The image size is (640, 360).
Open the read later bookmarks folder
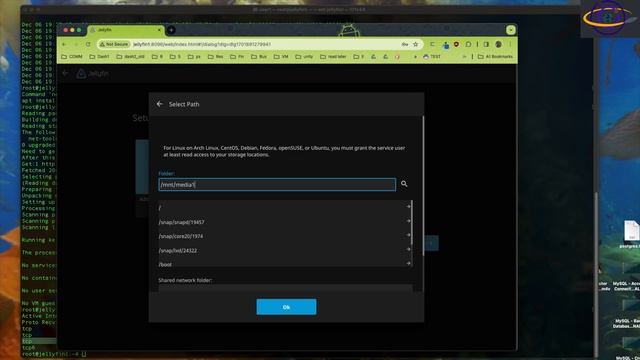[x=333, y=57]
